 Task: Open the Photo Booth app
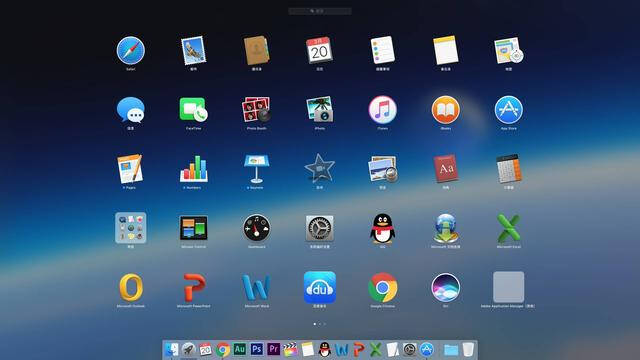(x=256, y=110)
